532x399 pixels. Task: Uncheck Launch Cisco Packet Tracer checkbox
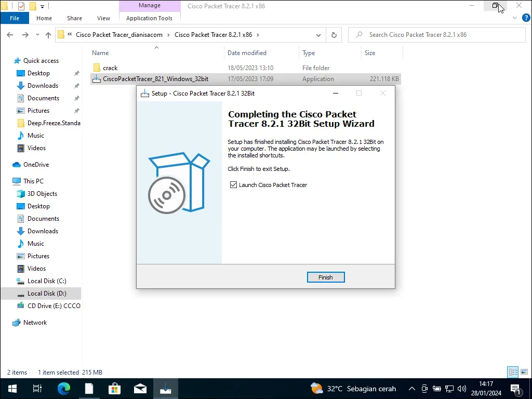tap(234, 185)
